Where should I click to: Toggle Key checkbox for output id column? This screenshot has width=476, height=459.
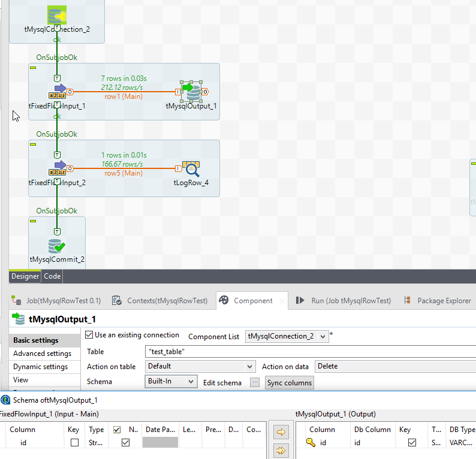(x=412, y=443)
